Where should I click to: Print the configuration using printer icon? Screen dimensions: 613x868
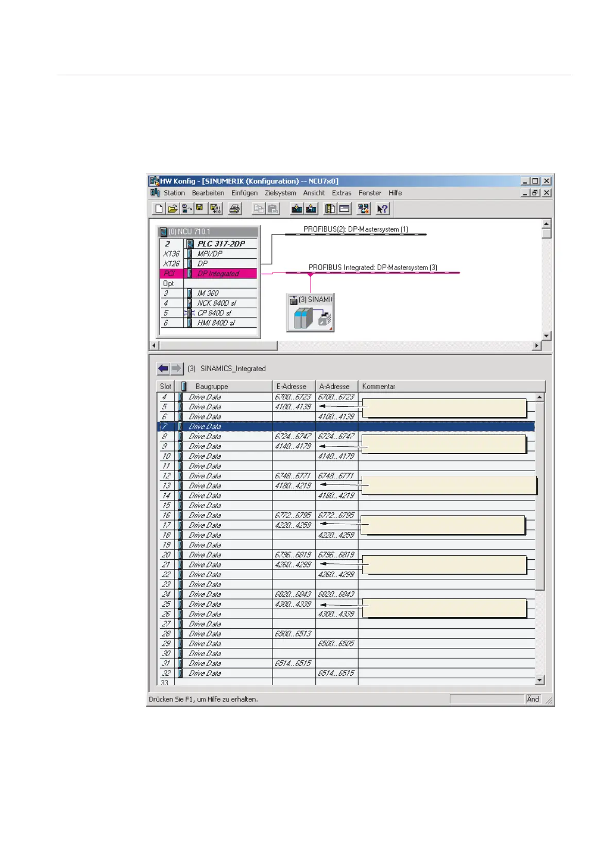tap(234, 209)
